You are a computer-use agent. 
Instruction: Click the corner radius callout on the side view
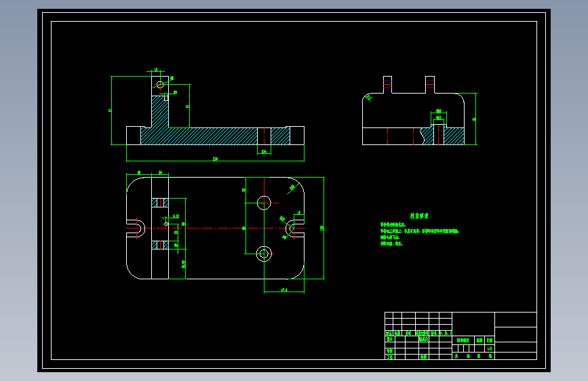pos(369,98)
